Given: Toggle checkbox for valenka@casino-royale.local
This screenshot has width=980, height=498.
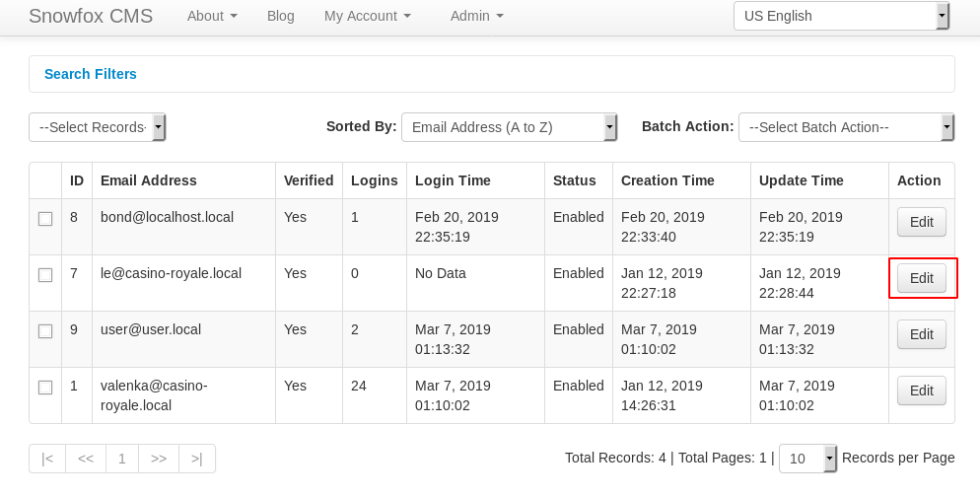Looking at the screenshot, I should pos(45,388).
